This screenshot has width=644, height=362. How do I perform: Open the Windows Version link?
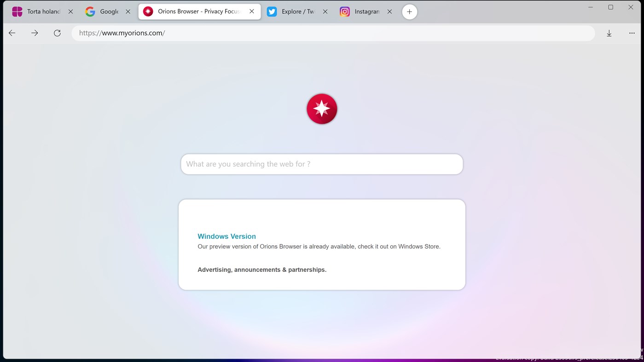[x=226, y=236]
